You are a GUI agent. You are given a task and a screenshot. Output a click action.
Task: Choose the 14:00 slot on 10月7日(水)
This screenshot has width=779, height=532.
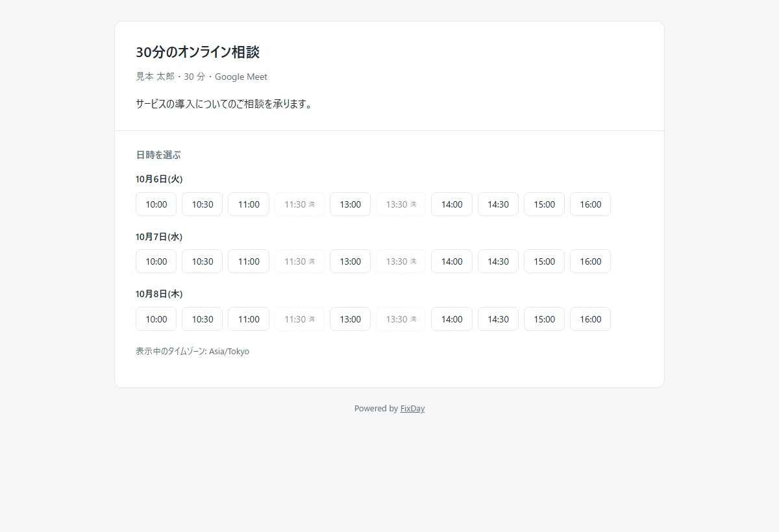(452, 261)
